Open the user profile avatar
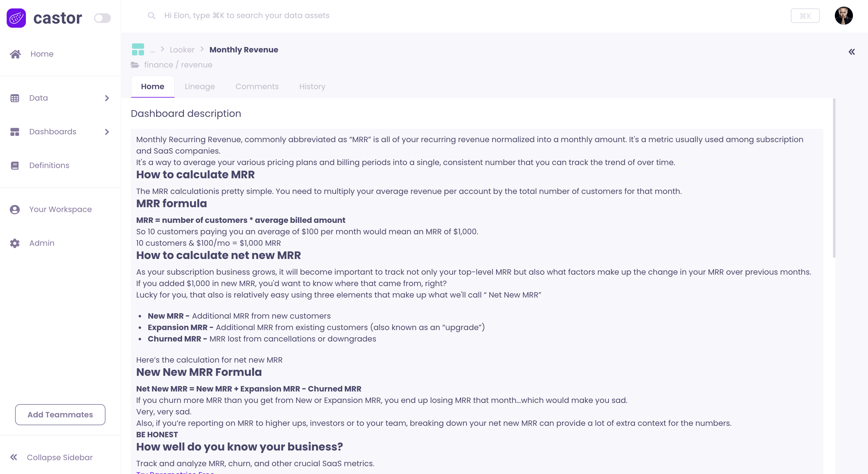The image size is (868, 474). point(843,16)
